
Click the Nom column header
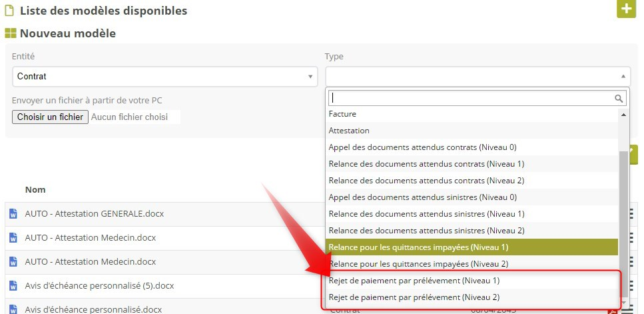35,190
